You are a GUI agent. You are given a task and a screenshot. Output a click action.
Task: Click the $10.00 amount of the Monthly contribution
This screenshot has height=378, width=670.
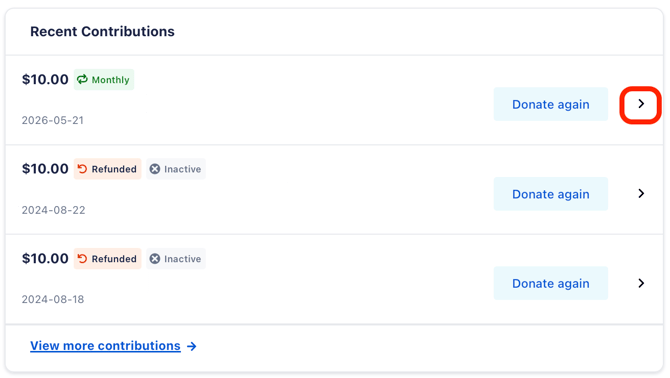click(x=45, y=79)
